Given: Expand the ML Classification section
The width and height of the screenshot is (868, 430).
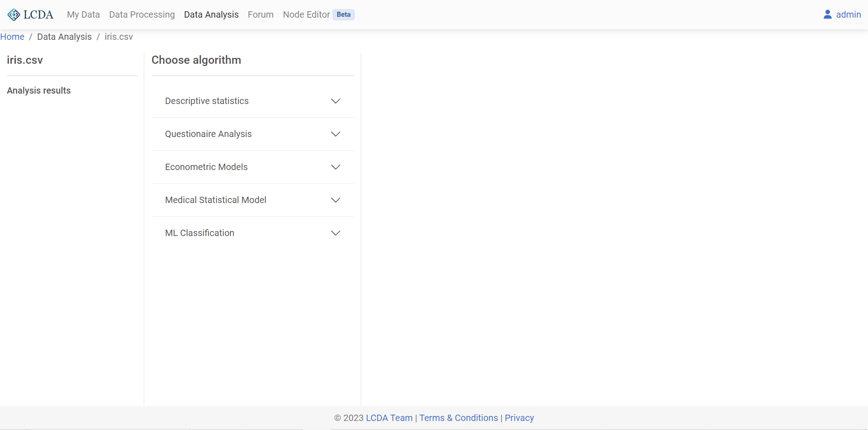Looking at the screenshot, I should (x=335, y=233).
